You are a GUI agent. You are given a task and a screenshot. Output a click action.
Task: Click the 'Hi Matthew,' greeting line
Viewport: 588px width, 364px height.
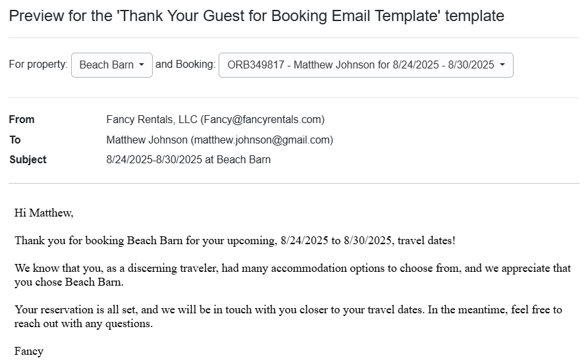tap(44, 213)
